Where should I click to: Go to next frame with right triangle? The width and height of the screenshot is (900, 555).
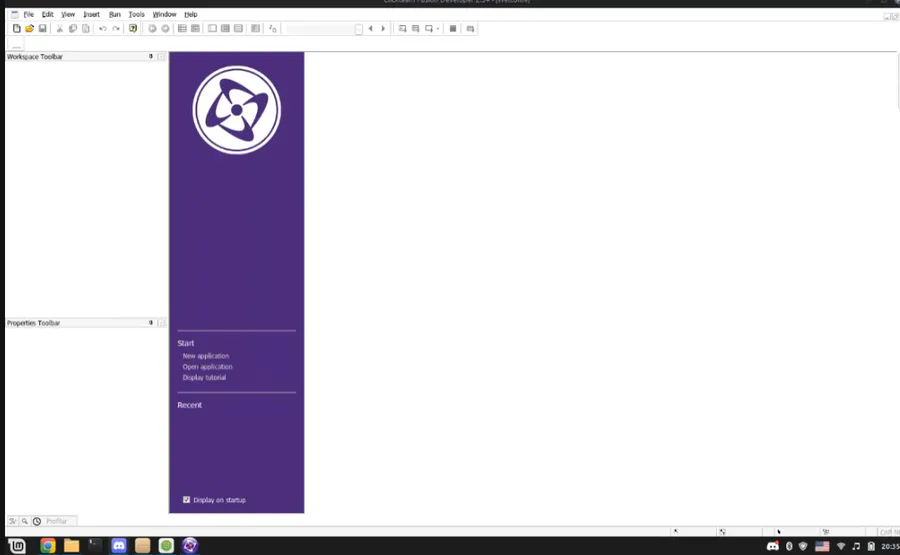click(383, 28)
